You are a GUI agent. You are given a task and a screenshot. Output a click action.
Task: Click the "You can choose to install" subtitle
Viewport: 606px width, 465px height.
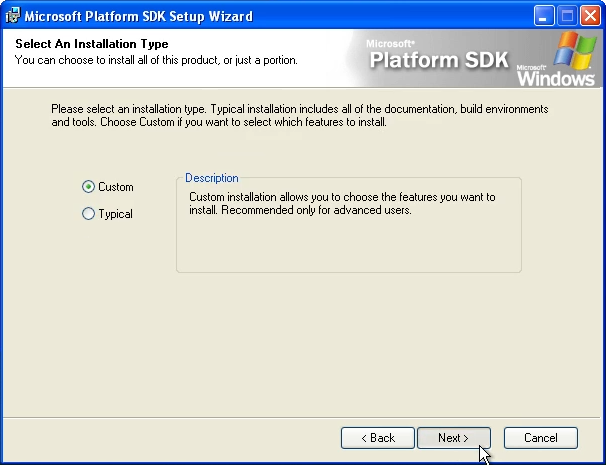(x=156, y=60)
